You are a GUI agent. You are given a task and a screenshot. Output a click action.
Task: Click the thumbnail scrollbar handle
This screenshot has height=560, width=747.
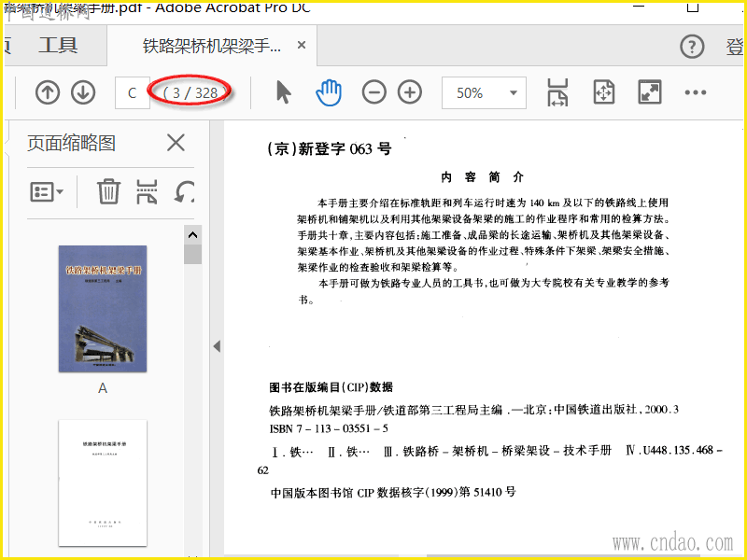[x=192, y=254]
